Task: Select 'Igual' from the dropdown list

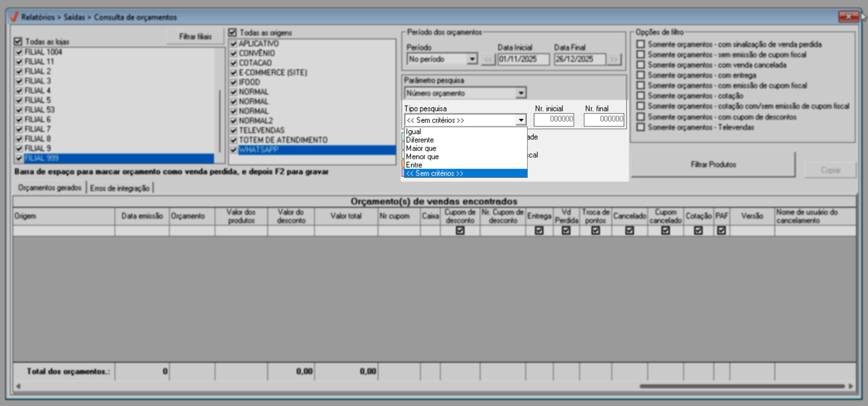Action: point(414,132)
